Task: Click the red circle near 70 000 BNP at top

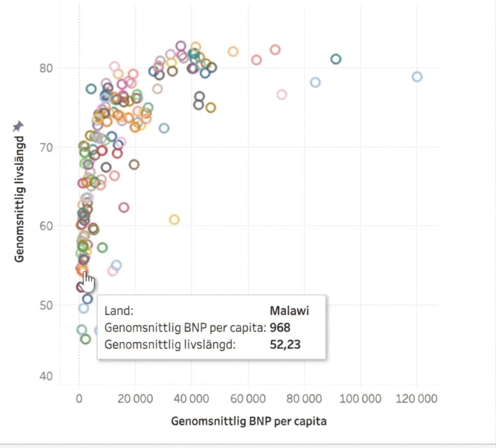Action: 275,50
